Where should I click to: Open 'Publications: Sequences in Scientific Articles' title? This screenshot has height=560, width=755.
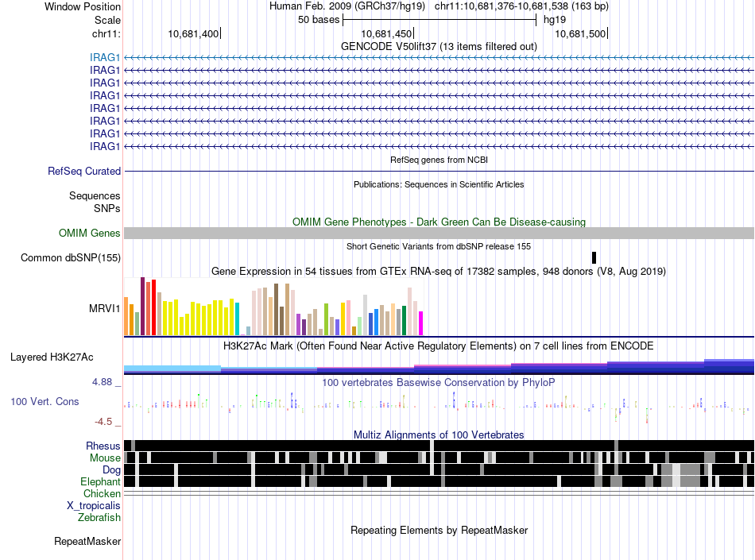coord(439,184)
